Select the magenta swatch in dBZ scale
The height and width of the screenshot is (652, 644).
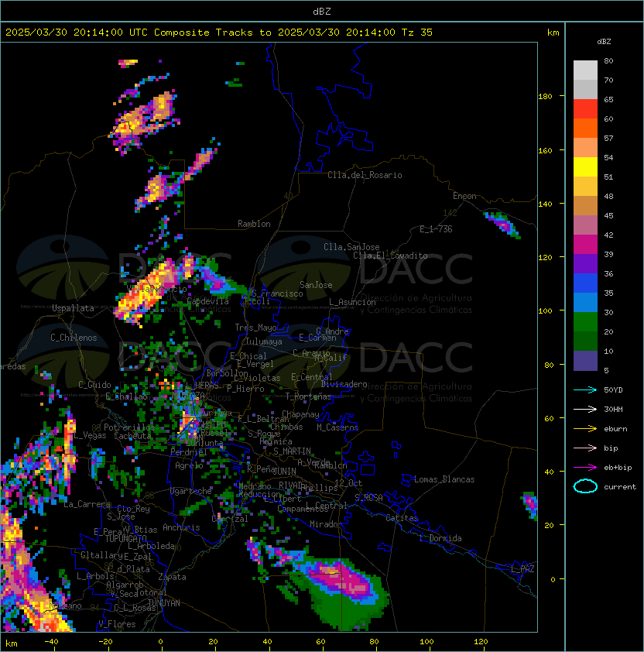click(585, 245)
